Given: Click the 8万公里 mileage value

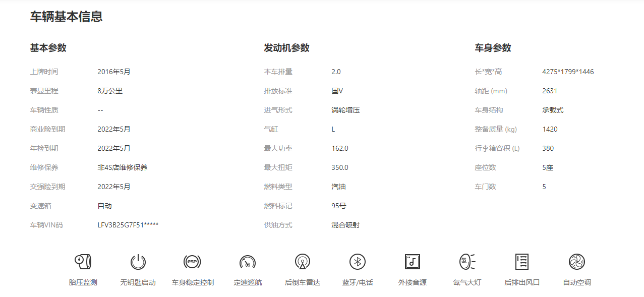Looking at the screenshot, I should (x=110, y=91).
